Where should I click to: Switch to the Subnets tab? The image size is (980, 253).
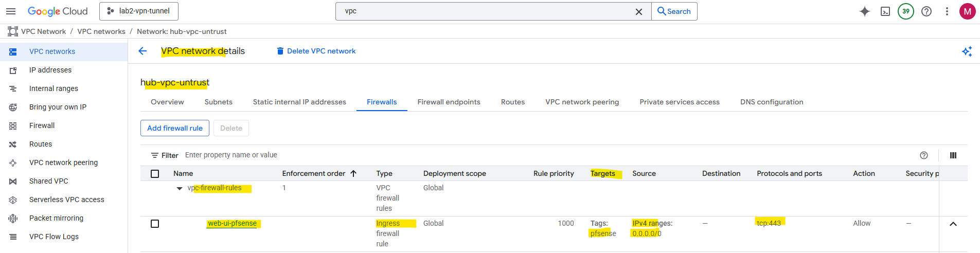[x=219, y=102]
